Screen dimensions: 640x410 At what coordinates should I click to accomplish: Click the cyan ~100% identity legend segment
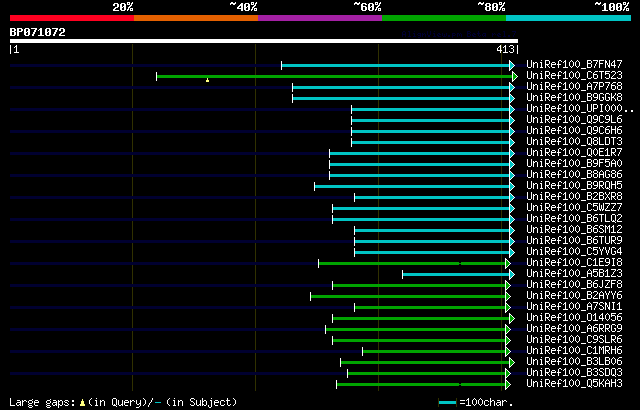tap(569, 18)
